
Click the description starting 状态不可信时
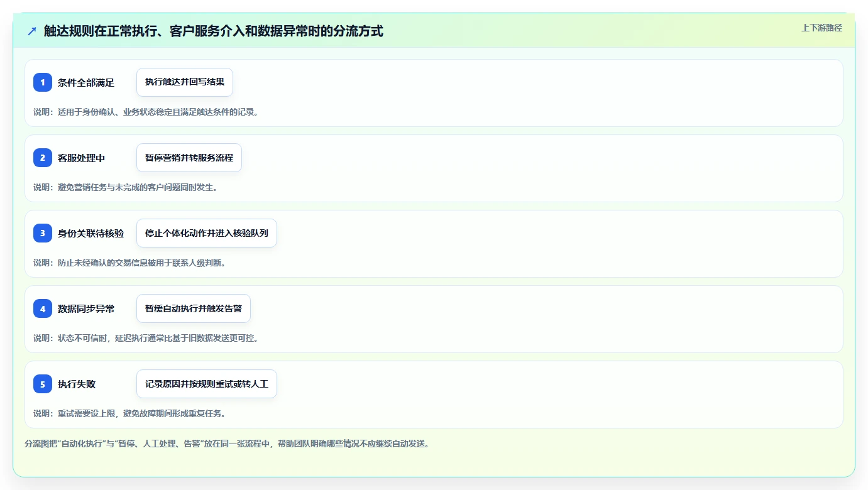(x=146, y=338)
